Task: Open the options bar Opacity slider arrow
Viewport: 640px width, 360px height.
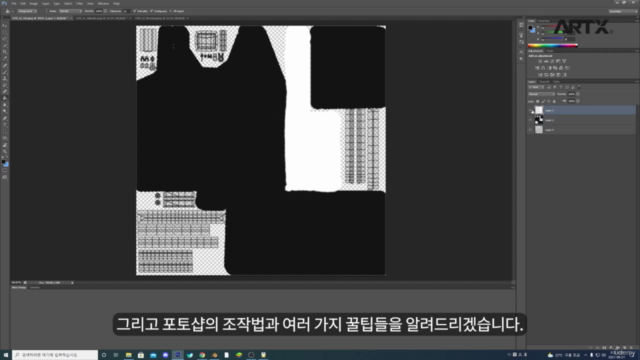Action: tap(105, 11)
